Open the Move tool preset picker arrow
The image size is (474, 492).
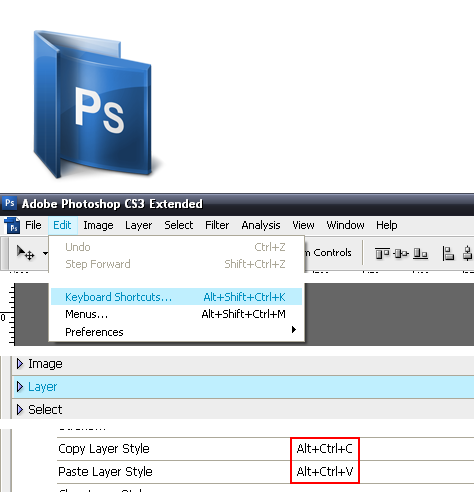tap(45, 254)
